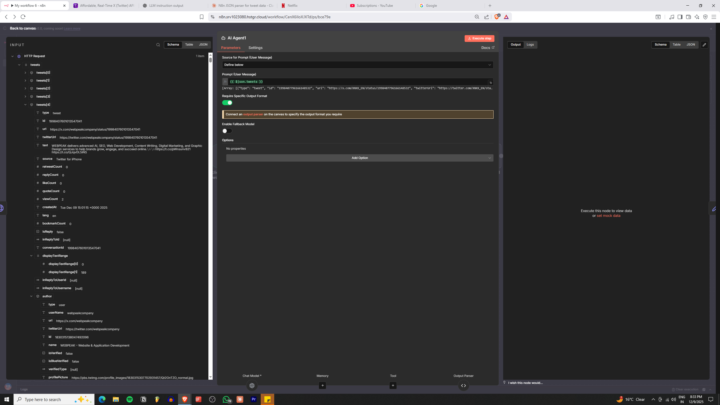Open Source for Prompt dropdown
720x405 pixels.
coord(357,65)
